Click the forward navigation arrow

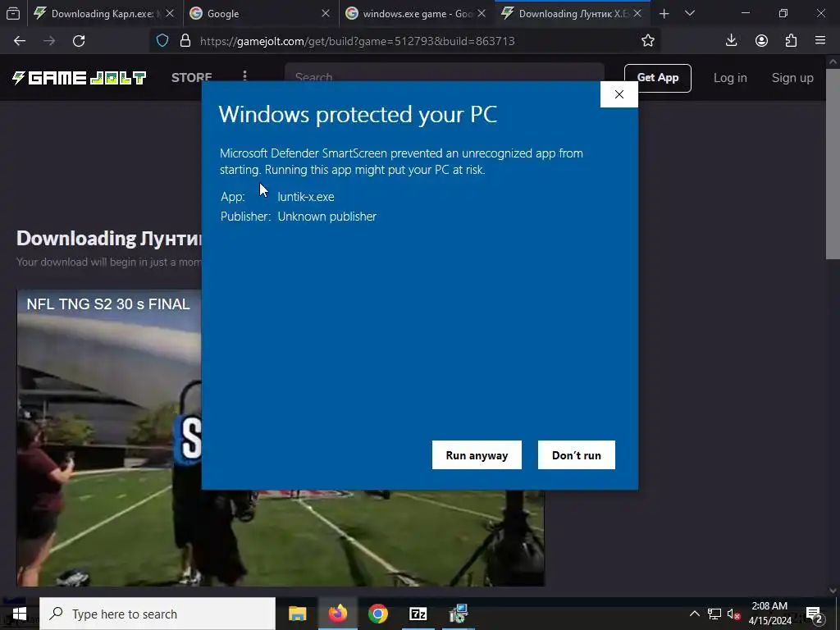[49, 41]
